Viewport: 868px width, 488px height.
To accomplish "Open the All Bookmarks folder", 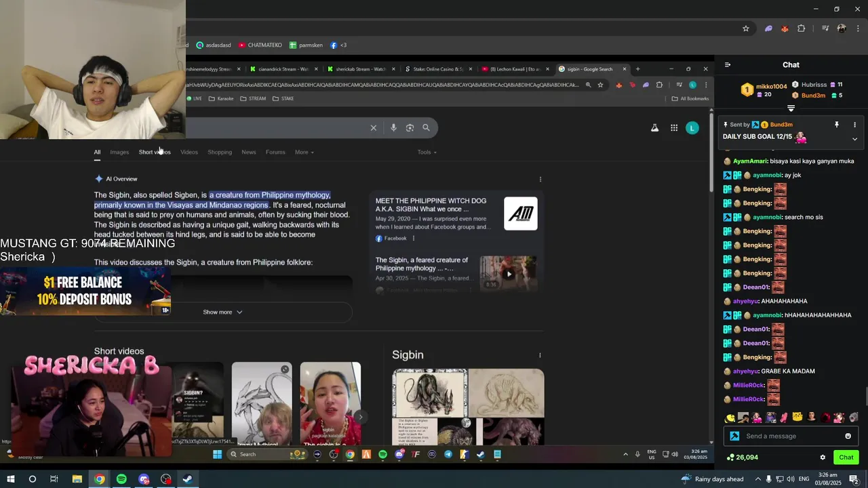I will click(x=690, y=98).
